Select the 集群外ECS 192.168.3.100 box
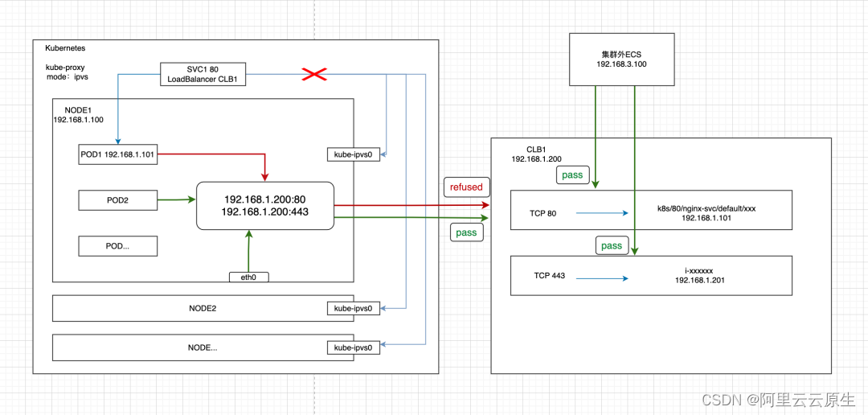This screenshot has height=415, width=868. (x=622, y=60)
